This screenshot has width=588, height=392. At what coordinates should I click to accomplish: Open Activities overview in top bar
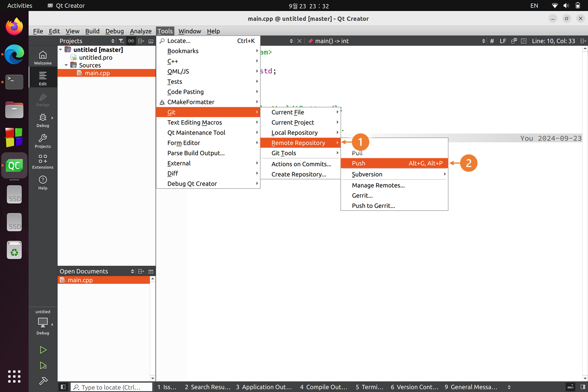tap(20, 5)
